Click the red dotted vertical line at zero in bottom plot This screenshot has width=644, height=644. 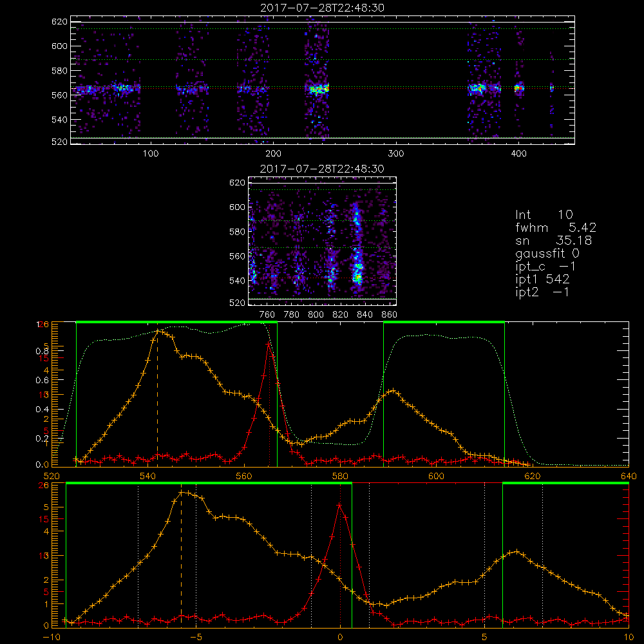click(x=340, y=554)
